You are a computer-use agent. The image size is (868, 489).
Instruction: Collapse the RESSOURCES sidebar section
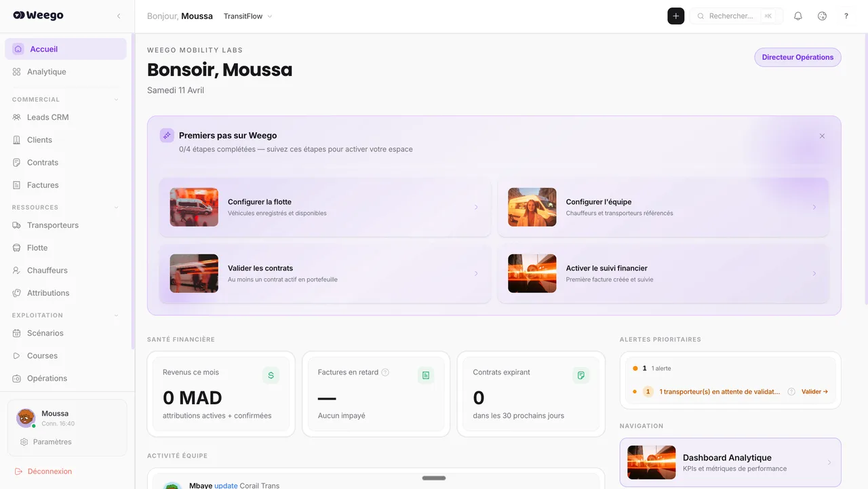click(x=116, y=207)
